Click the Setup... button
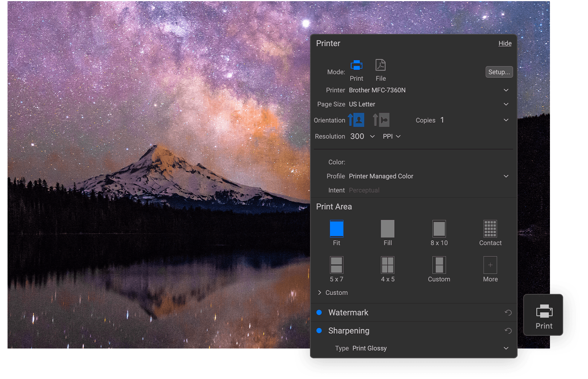 [x=499, y=72]
